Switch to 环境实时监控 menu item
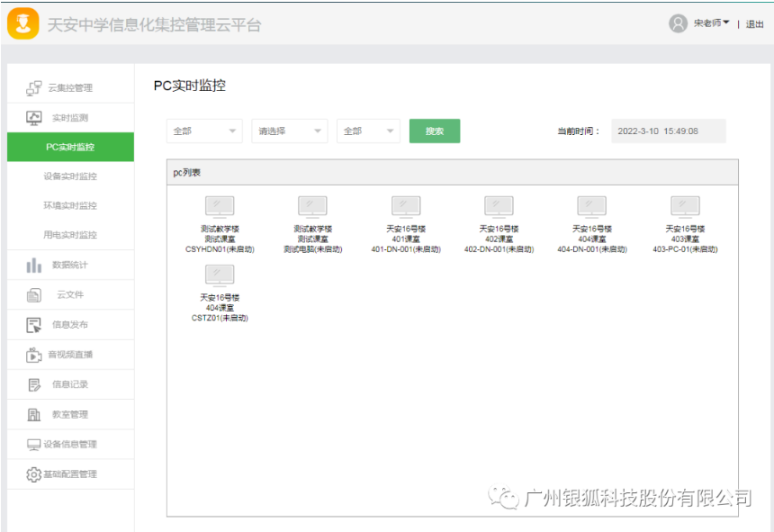The image size is (774, 532). click(70, 205)
